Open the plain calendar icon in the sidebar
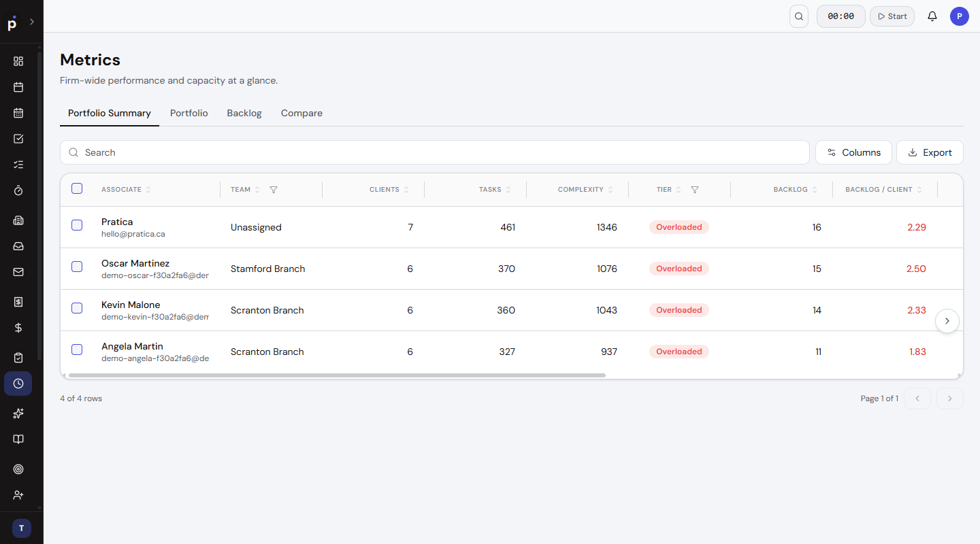 18,87
